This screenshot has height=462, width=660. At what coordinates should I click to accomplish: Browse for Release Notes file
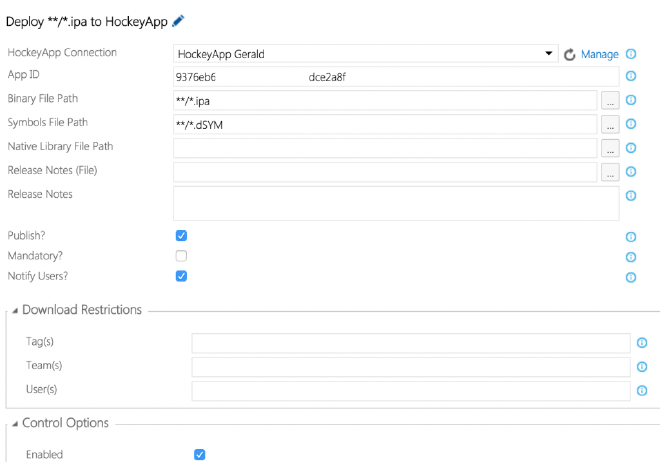click(x=610, y=173)
